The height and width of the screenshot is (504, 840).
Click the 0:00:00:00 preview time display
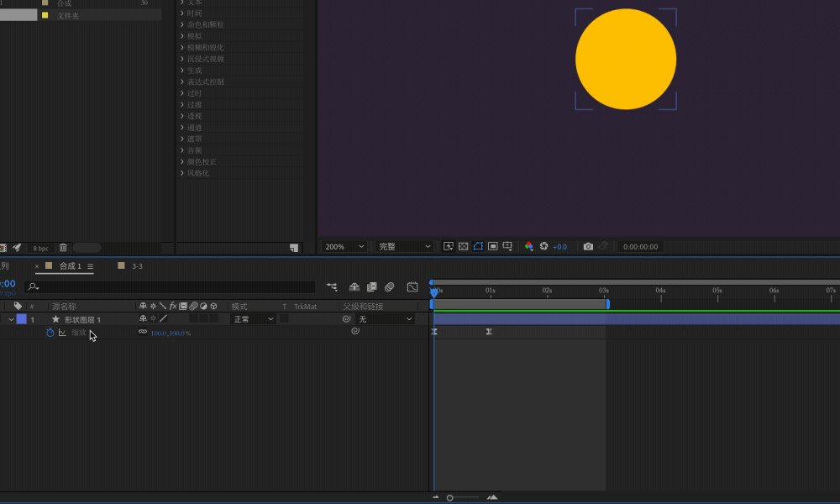640,247
